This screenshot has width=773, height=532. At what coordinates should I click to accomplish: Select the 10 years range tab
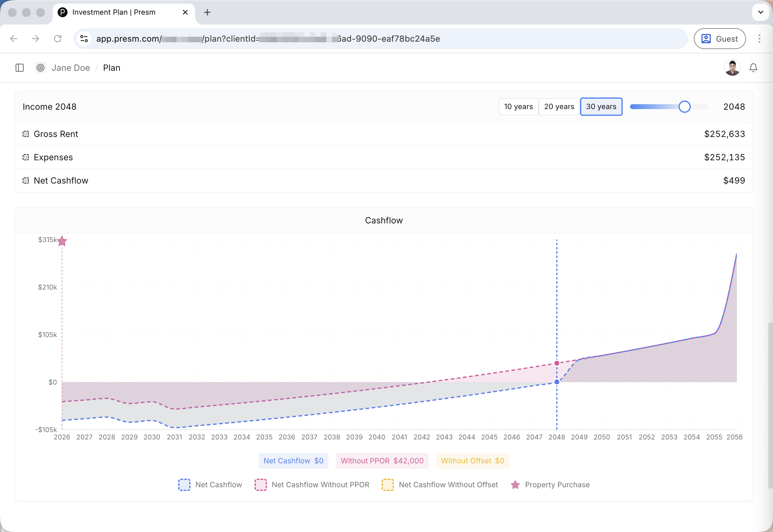[518, 107]
